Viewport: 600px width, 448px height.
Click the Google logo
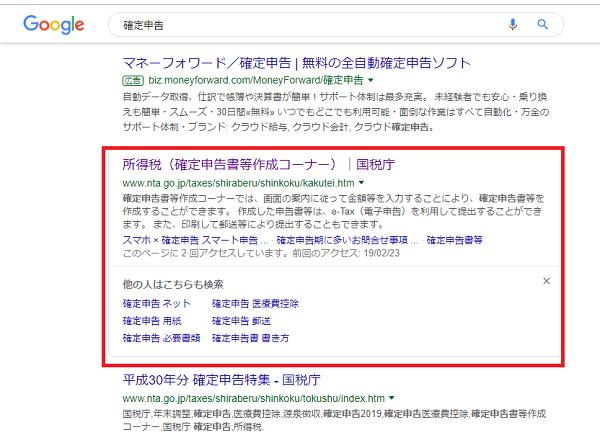pos(54,25)
